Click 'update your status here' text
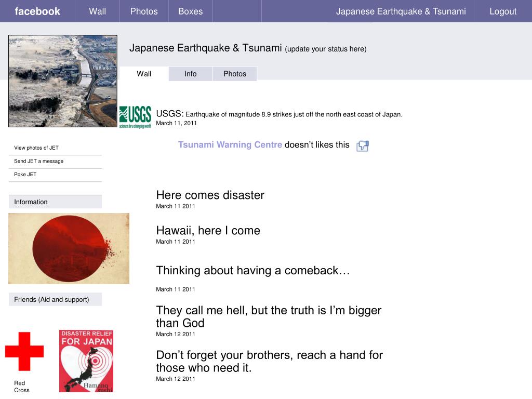The image size is (532, 399). 326,49
